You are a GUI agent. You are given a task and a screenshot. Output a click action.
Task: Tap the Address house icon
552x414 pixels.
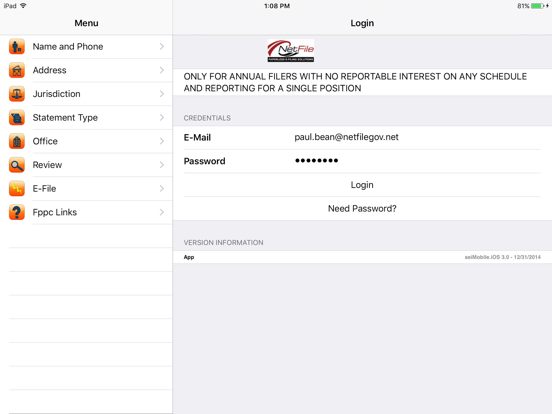pos(17,70)
